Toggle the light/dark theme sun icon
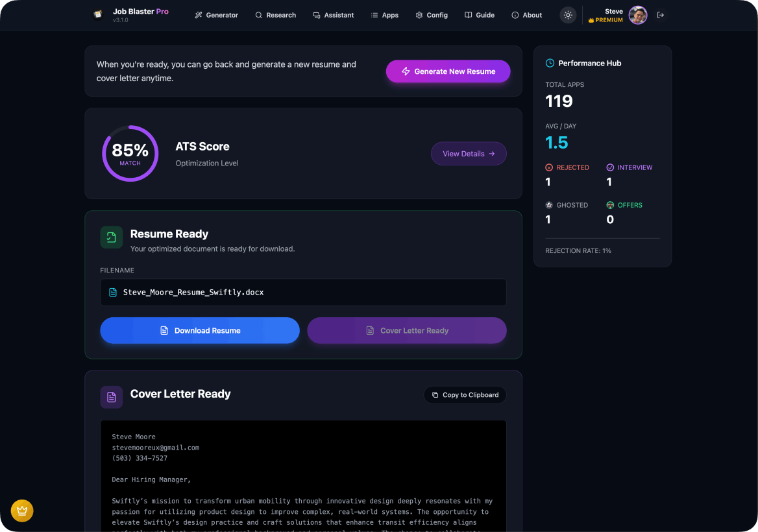The image size is (758, 532). pyautogui.click(x=568, y=15)
